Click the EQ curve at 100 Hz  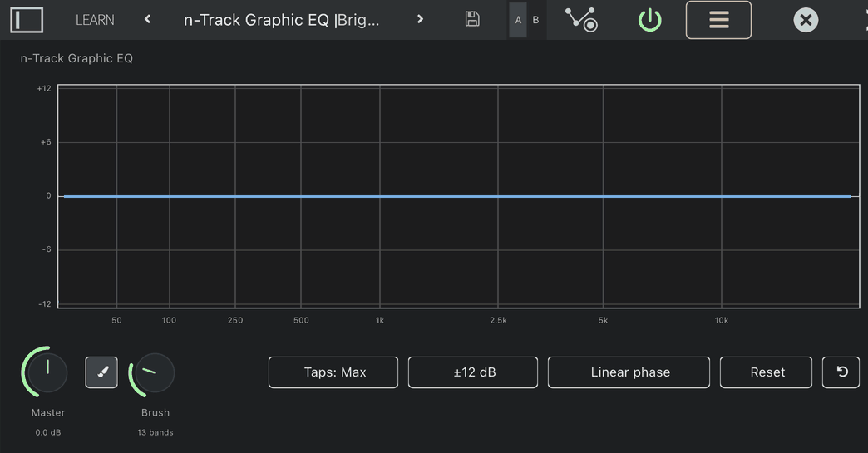tap(170, 196)
